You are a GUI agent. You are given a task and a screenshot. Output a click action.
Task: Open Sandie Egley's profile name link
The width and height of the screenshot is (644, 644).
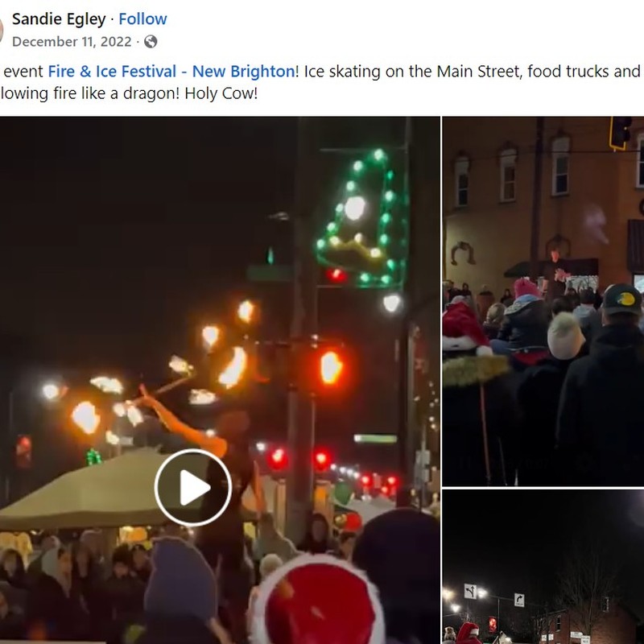click(x=59, y=19)
